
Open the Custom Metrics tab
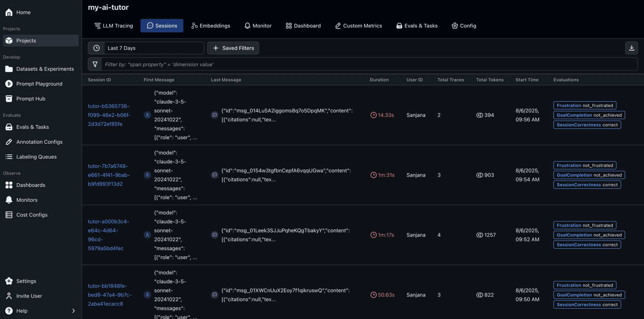(358, 25)
